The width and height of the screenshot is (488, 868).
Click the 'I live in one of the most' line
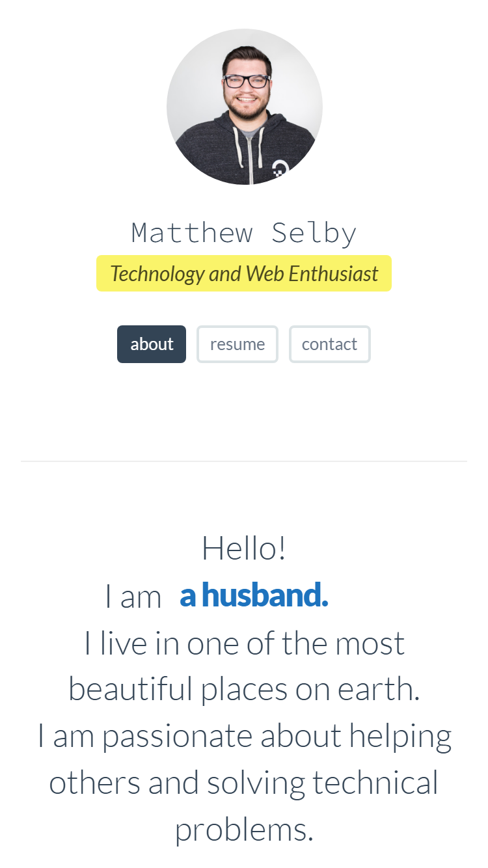244,644
